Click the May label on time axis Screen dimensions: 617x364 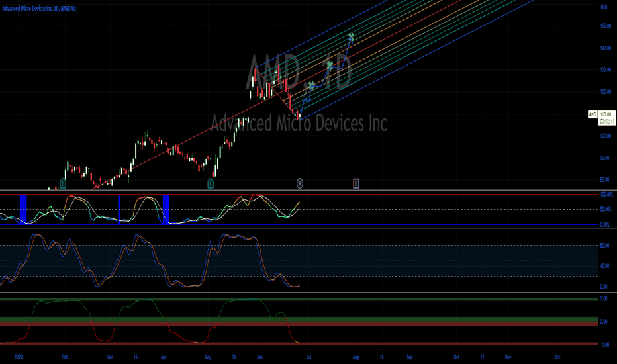point(208,357)
